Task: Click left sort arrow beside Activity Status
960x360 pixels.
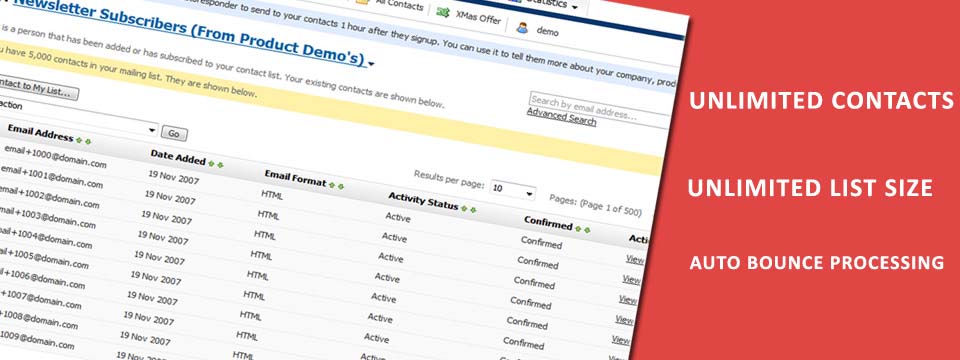Action: coord(464,208)
